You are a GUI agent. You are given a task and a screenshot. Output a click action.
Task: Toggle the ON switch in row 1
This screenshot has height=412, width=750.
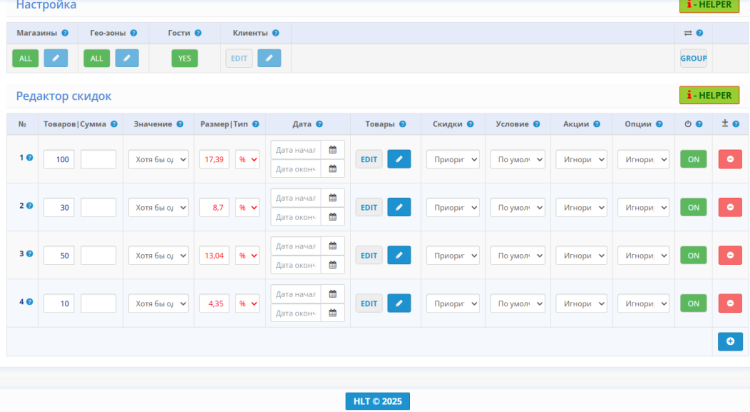(x=693, y=159)
